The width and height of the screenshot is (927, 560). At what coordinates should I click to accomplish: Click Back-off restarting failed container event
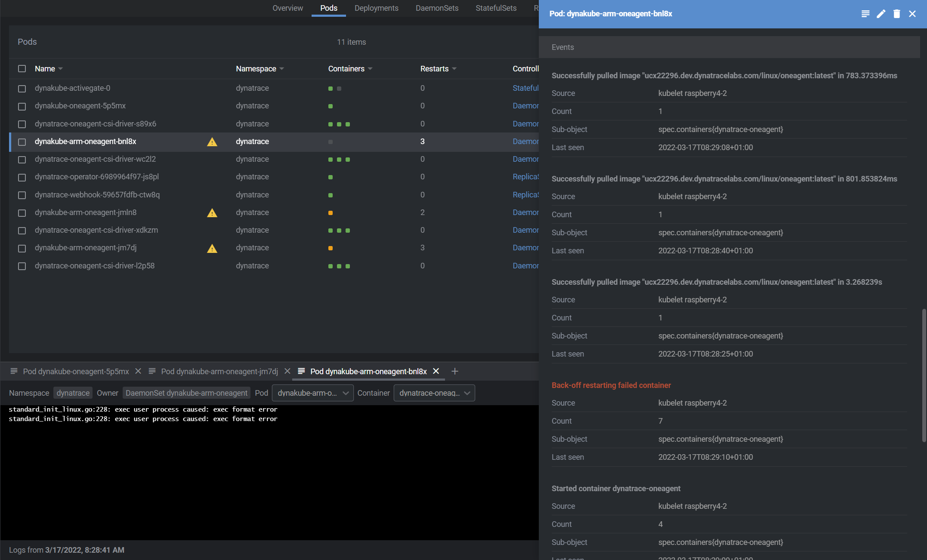point(611,385)
